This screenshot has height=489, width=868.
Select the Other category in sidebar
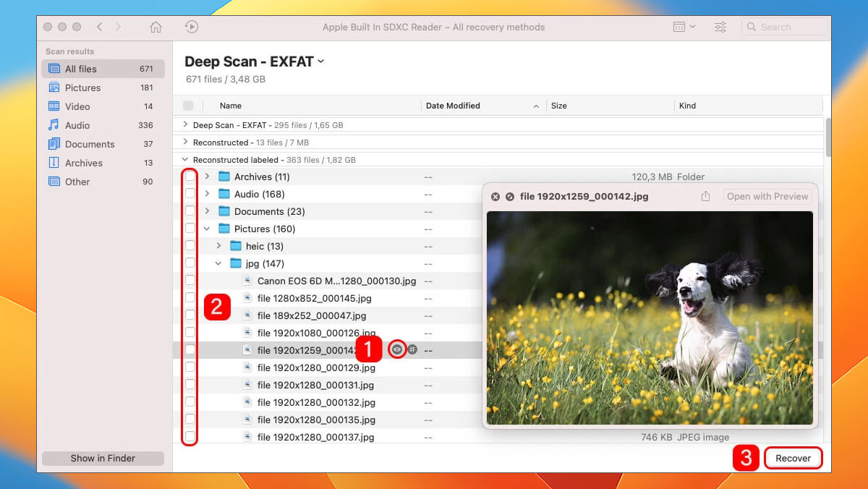pyautogui.click(x=103, y=182)
